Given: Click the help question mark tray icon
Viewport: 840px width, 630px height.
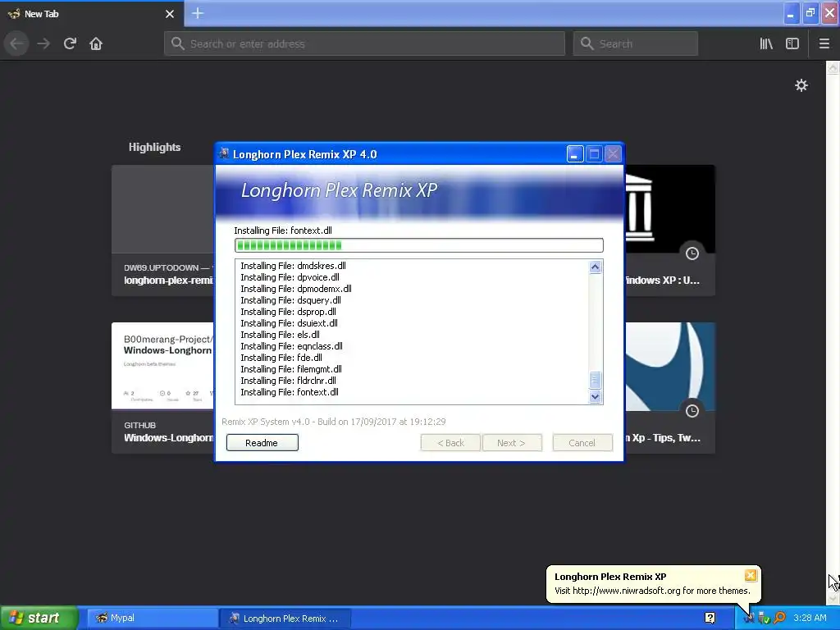Looking at the screenshot, I should point(710,618).
